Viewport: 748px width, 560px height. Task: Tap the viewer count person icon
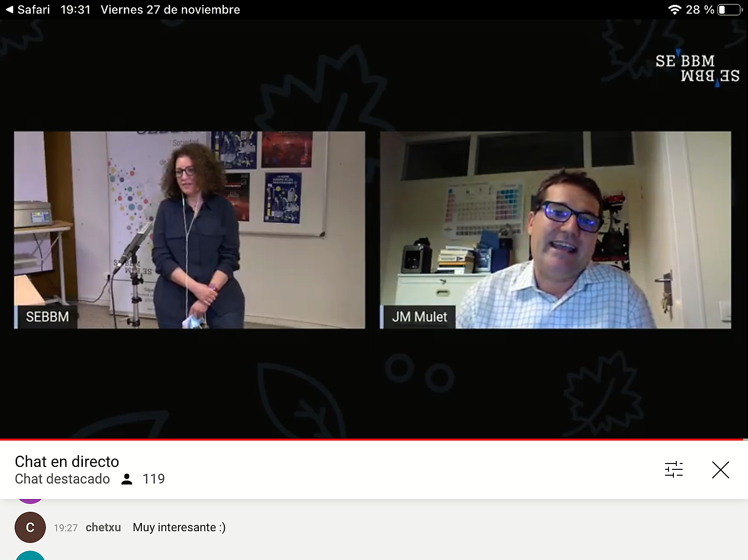tap(127, 479)
